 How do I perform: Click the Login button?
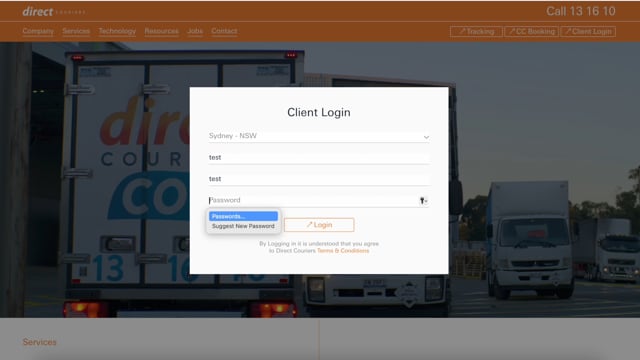319,225
